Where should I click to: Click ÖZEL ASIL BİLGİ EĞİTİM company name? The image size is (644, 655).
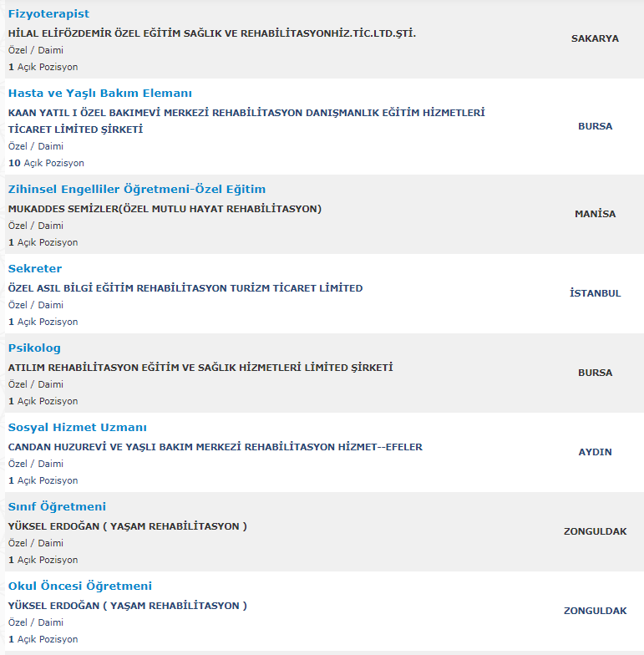click(x=185, y=288)
